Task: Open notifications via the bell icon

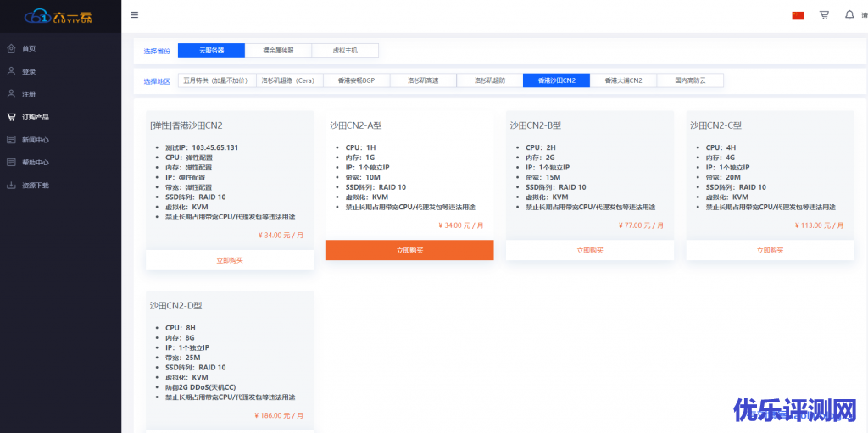Action: coord(849,15)
